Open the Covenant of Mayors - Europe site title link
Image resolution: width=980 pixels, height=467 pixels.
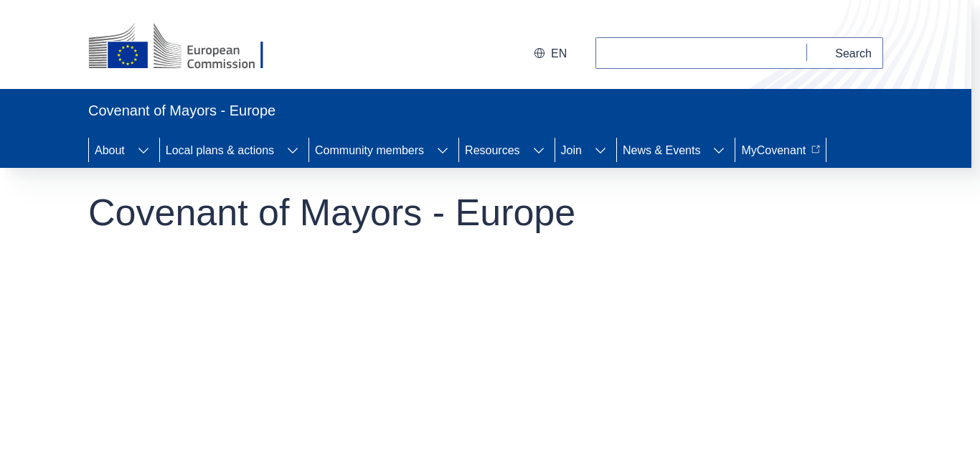[x=182, y=110]
